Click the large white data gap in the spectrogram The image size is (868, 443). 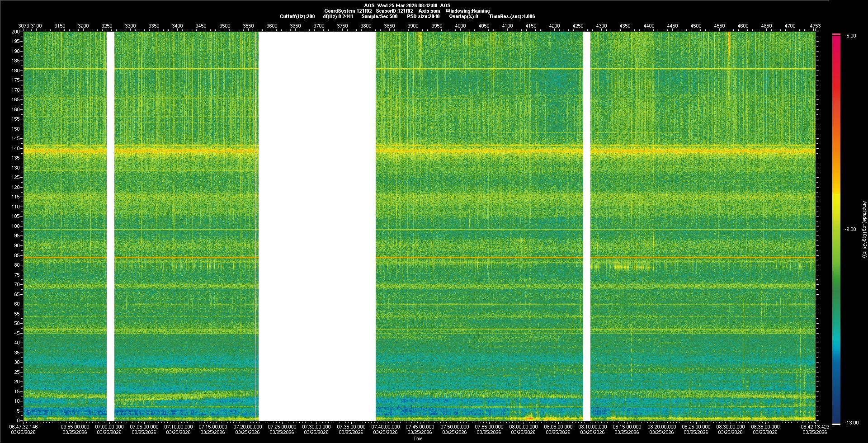pos(316,226)
